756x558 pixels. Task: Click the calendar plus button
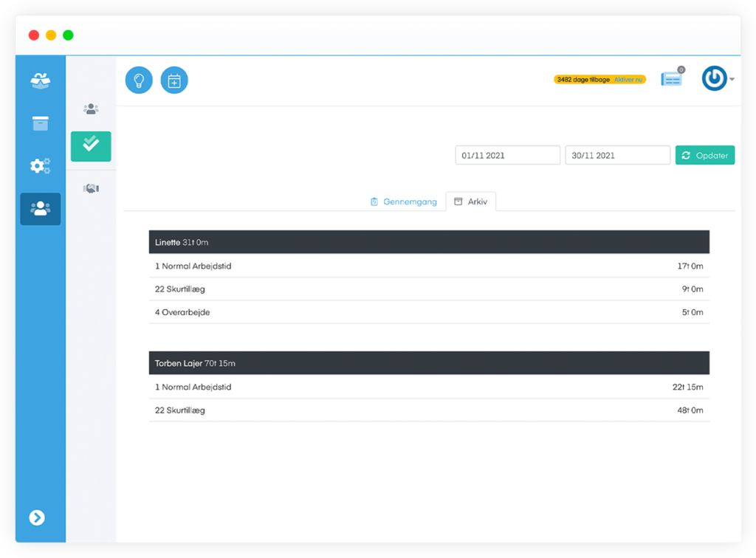[174, 80]
